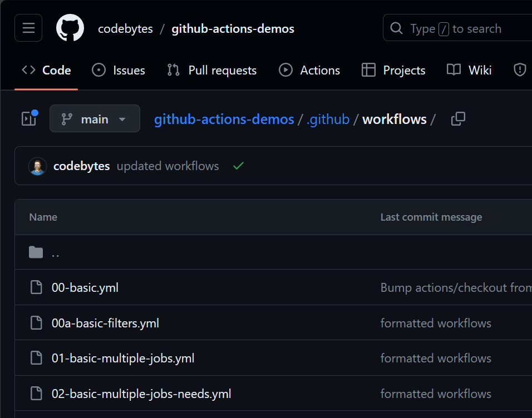This screenshot has width=532, height=418.
Task: Click the file icon beside 00-basic.yml
Action: 36,287
